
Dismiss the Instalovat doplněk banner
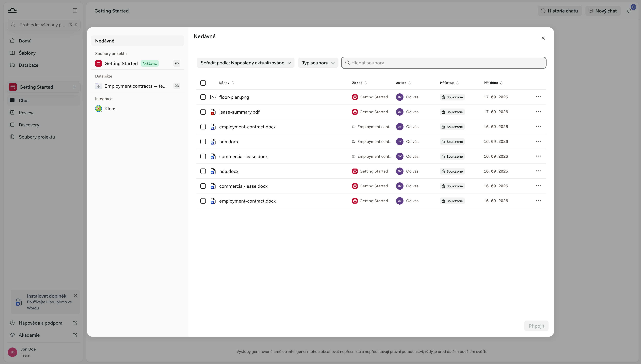(x=75, y=296)
